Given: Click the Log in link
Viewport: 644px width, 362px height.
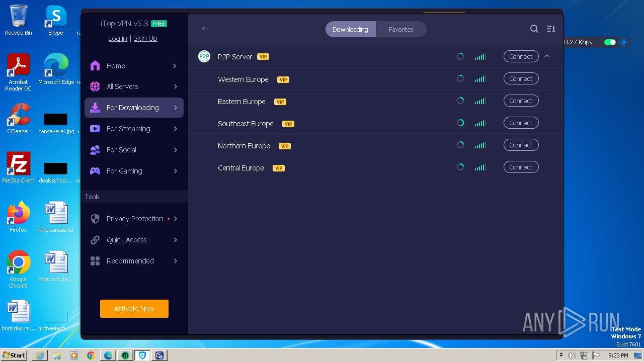Looking at the screenshot, I should coord(117,38).
